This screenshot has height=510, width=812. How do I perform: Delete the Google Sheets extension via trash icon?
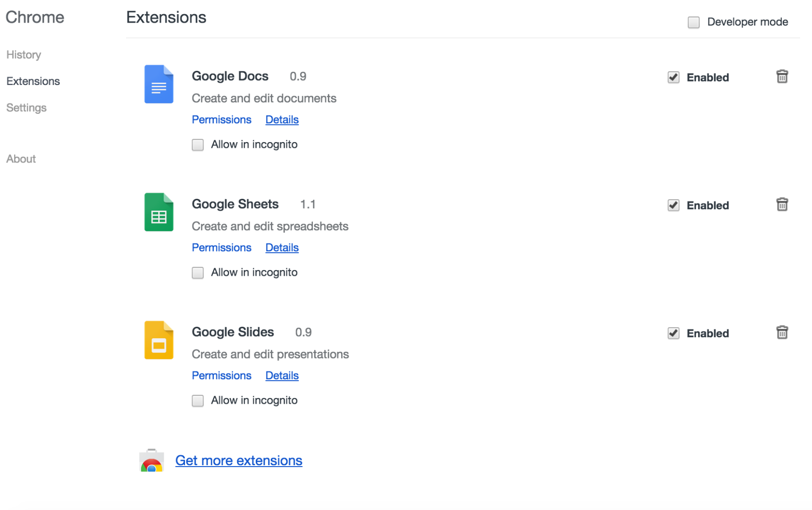[782, 204]
